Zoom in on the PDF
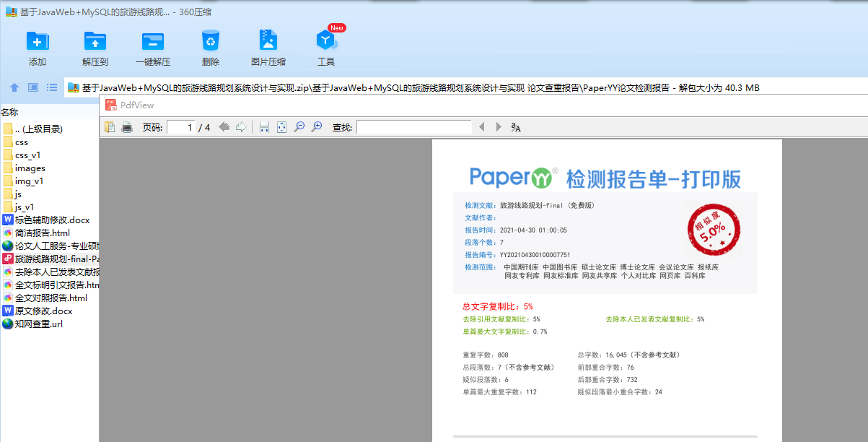Screen dimensions: 868x442 coord(316,127)
